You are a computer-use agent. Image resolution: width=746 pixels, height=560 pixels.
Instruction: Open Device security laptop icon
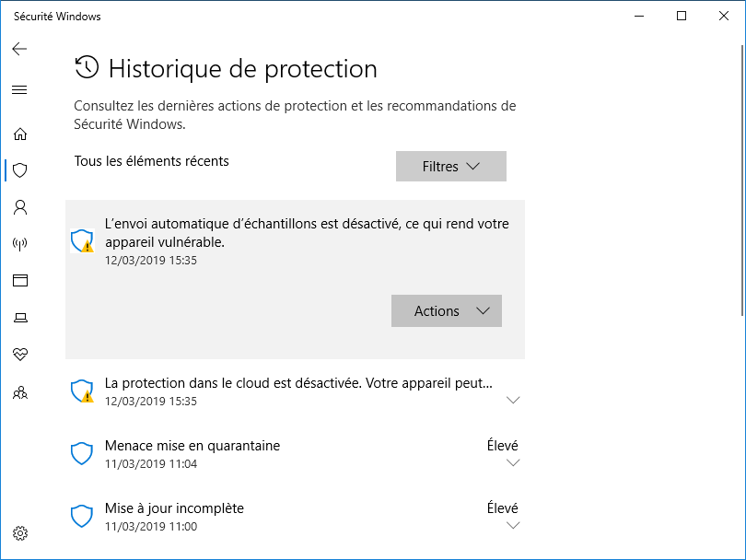20,318
